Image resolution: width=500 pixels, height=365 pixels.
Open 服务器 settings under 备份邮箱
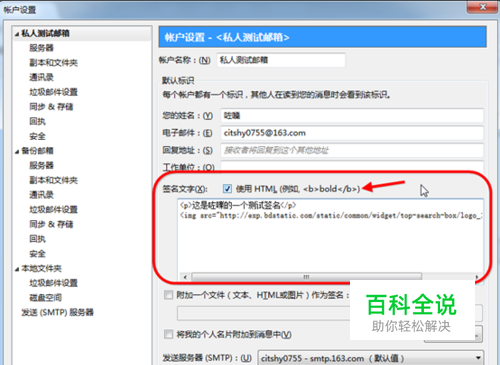(41, 165)
